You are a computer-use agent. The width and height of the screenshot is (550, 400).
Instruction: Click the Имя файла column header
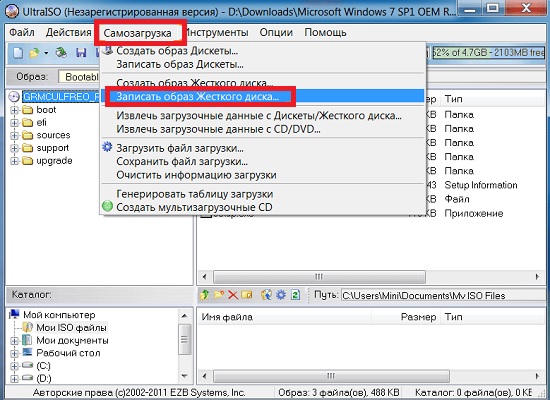[x=284, y=317]
